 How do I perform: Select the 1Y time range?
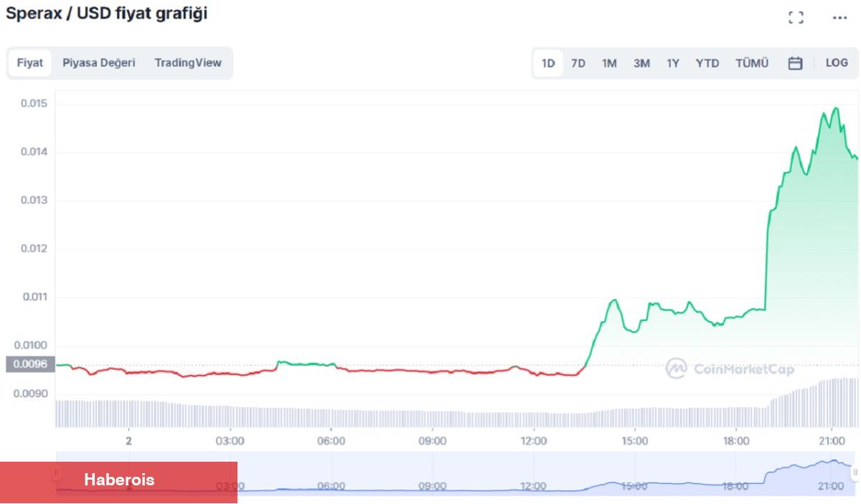pyautogui.click(x=673, y=63)
